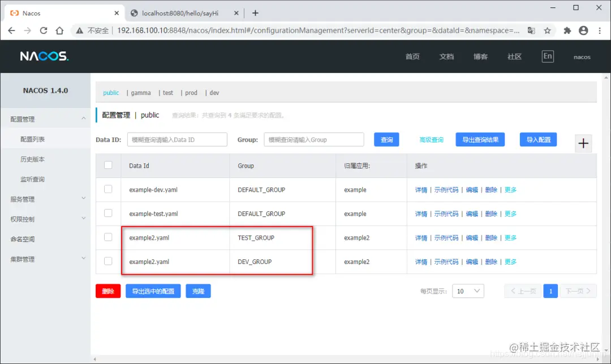Open 详情 for example-dev.yaml
611x364 pixels.
click(x=421, y=190)
